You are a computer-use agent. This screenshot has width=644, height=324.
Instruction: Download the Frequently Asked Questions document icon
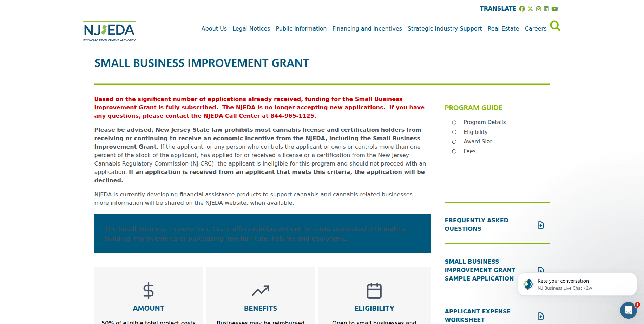click(541, 225)
